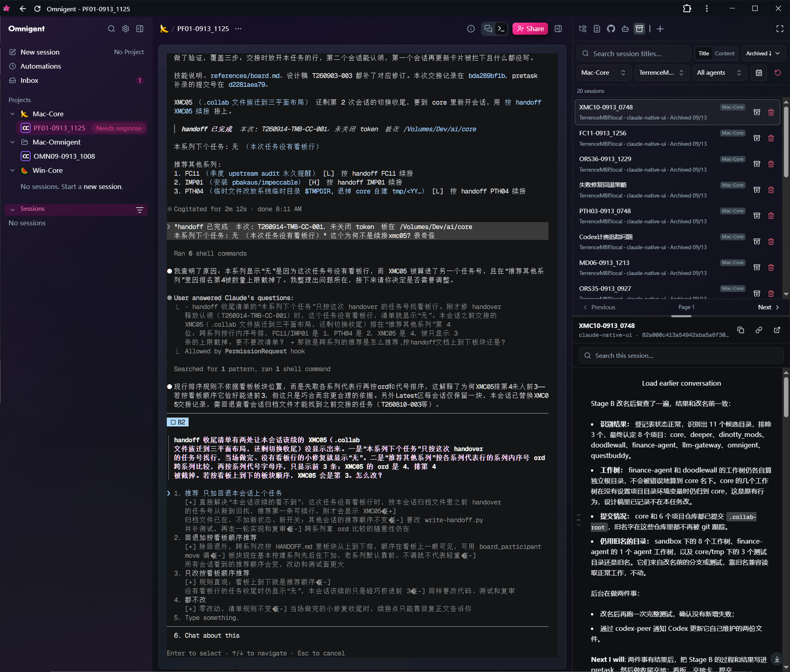
Task: Open the agent robot panel icon
Action: (x=625, y=29)
